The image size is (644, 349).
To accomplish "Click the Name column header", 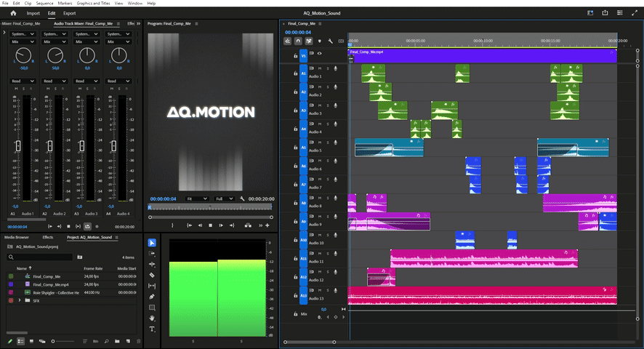I will click(x=21, y=268).
